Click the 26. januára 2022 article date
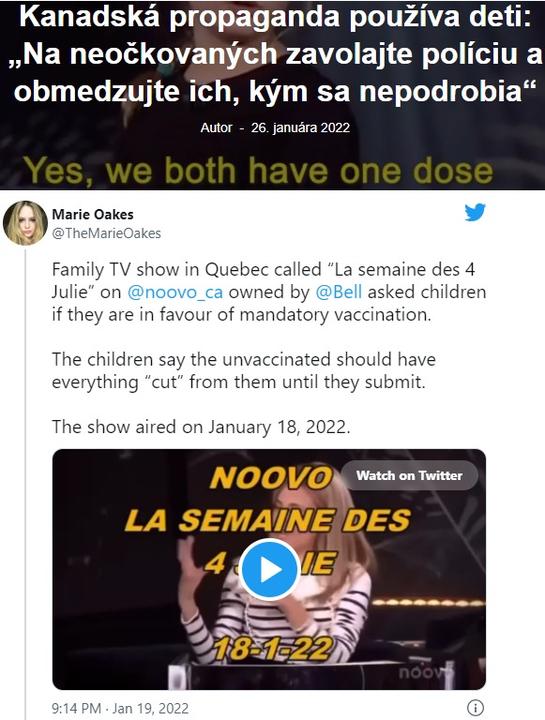 point(300,128)
